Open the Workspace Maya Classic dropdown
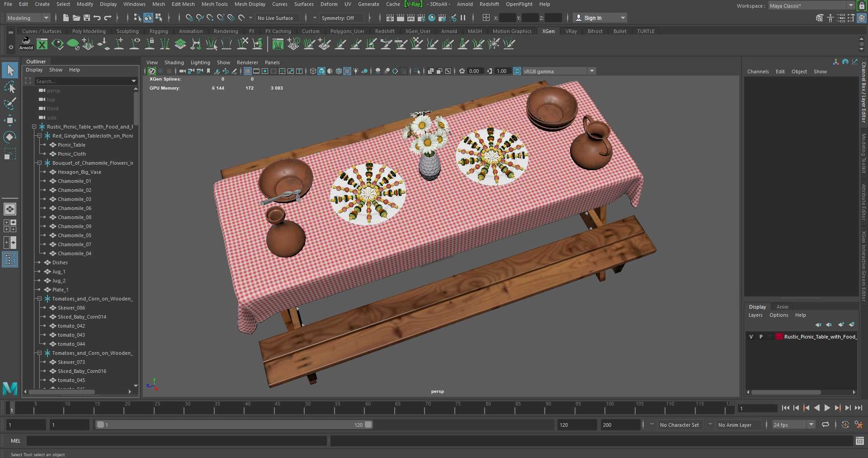The height and width of the screenshot is (458, 868). [x=811, y=6]
